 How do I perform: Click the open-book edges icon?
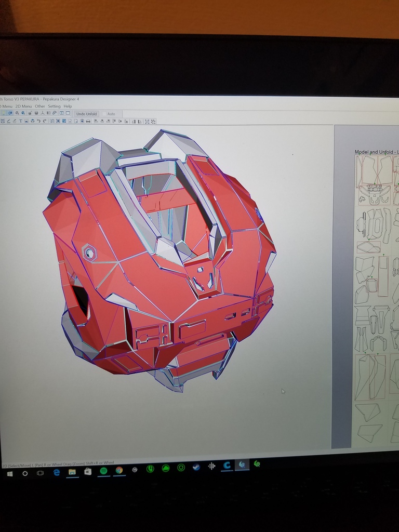coord(48,113)
